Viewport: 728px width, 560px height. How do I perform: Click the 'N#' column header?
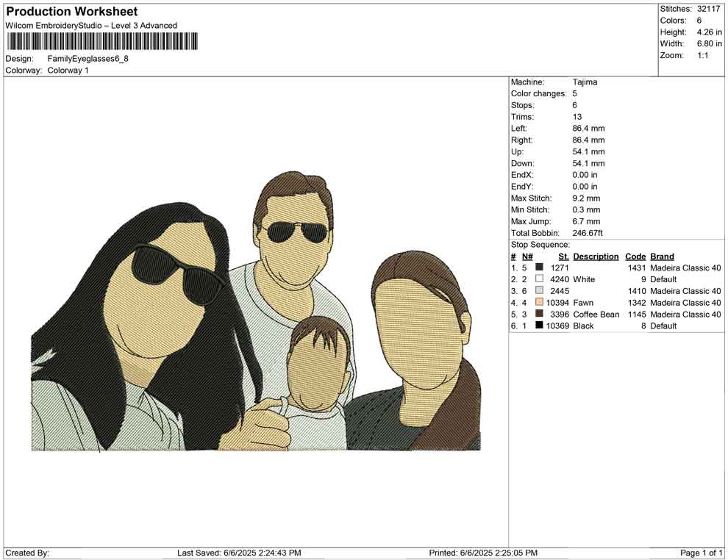[x=527, y=256]
